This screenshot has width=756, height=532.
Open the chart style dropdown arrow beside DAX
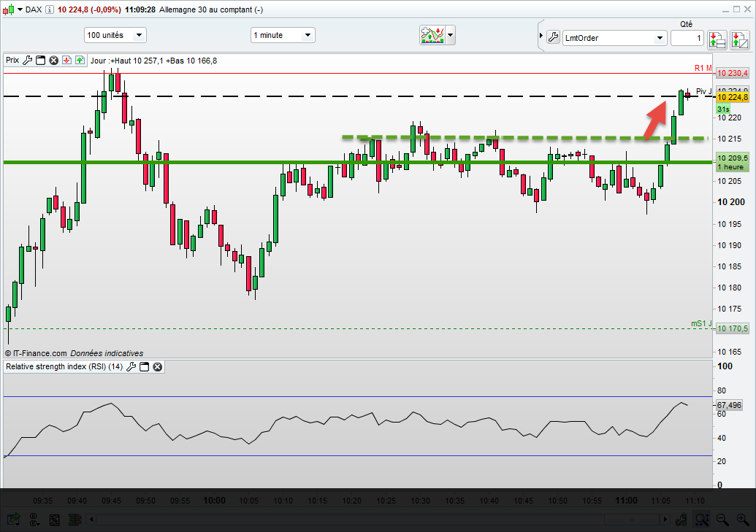pos(20,9)
